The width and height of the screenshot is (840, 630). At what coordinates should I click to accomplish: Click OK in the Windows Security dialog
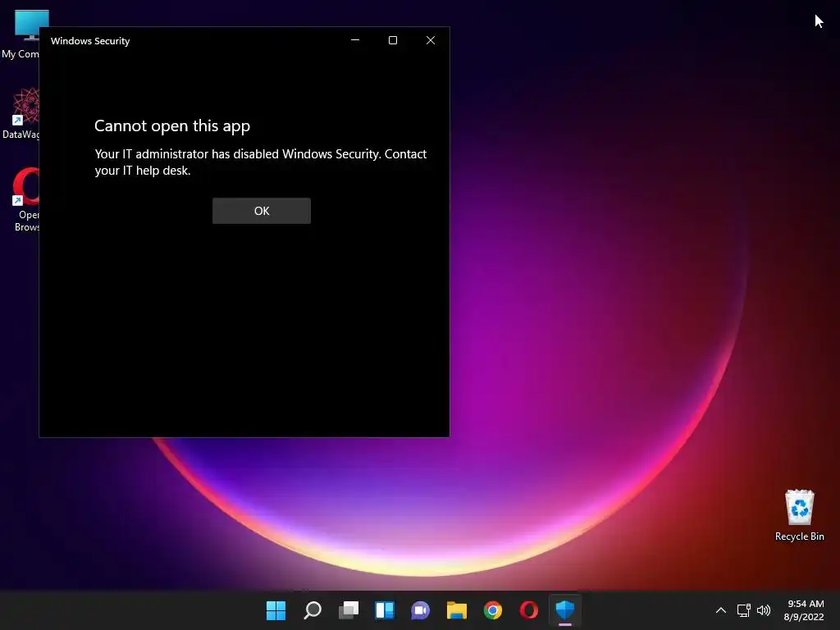(x=262, y=211)
